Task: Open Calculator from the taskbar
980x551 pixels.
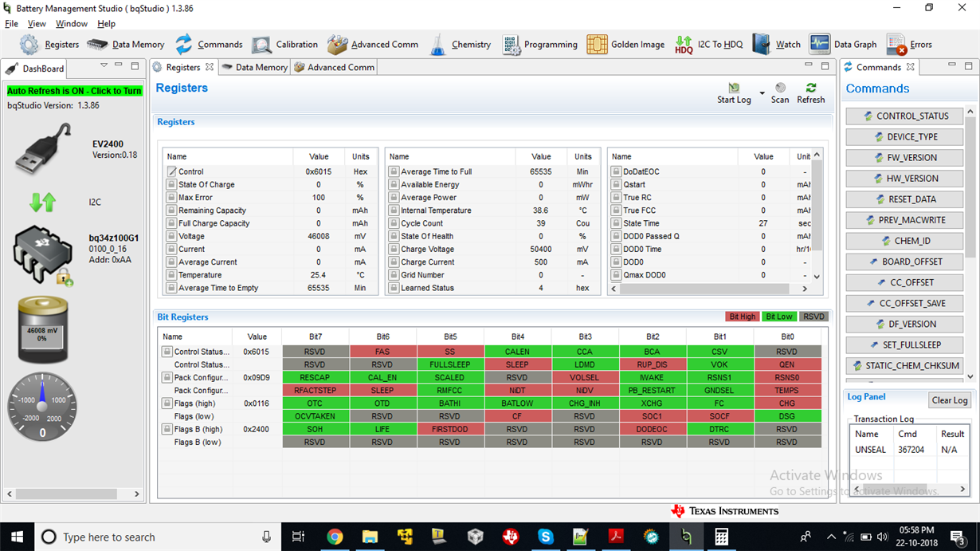Action: coord(722,537)
